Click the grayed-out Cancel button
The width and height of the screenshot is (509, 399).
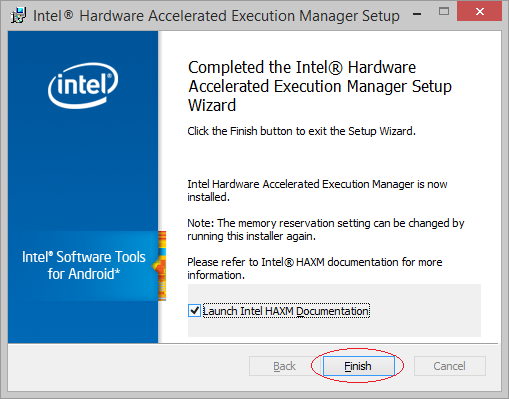click(449, 366)
